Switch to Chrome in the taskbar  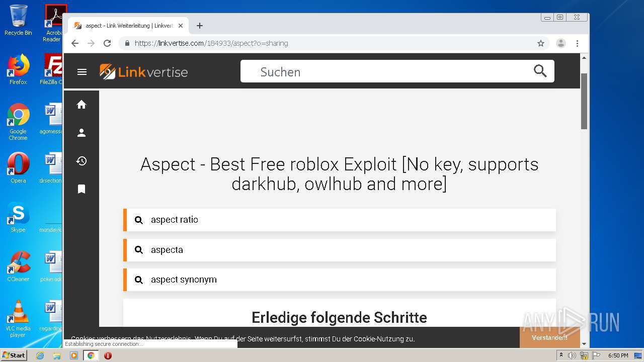[91, 355]
